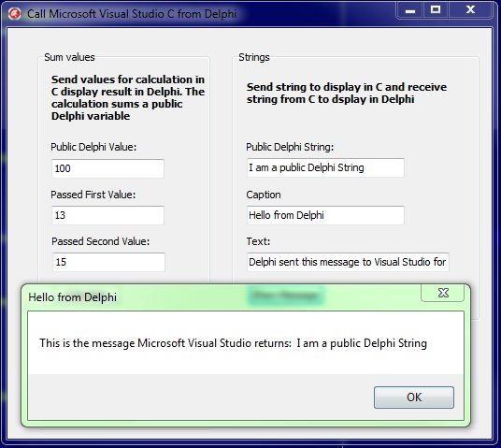Close the main Delphi window
This screenshot has height=448, width=501.
click(x=470, y=10)
